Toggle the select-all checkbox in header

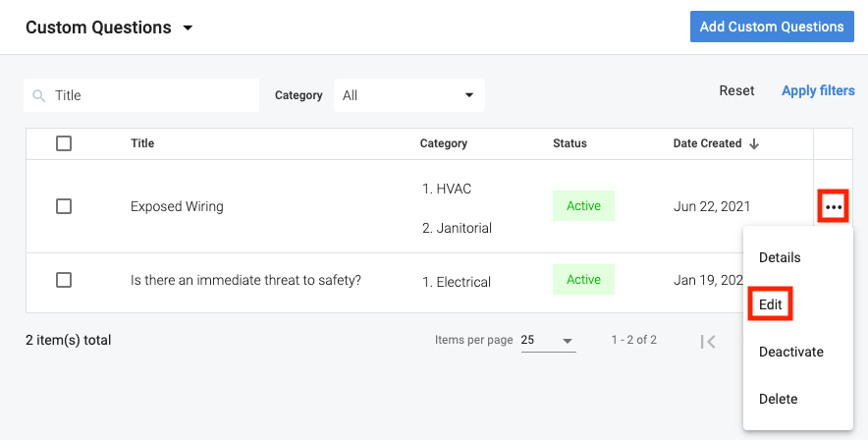tap(64, 143)
